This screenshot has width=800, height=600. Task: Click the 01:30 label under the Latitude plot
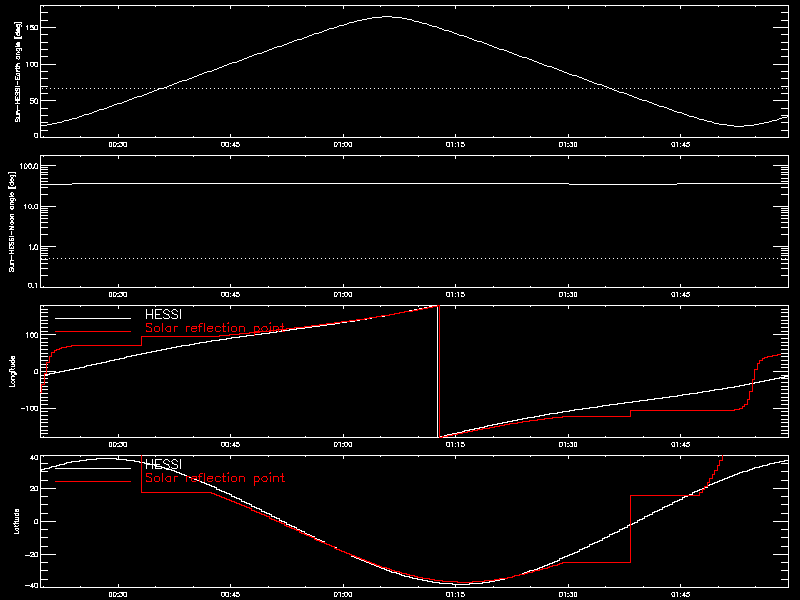pyautogui.click(x=568, y=595)
